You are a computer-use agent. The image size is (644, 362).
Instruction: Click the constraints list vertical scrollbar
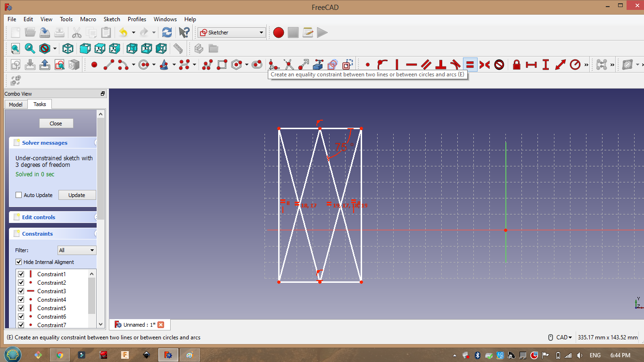[x=92, y=299]
